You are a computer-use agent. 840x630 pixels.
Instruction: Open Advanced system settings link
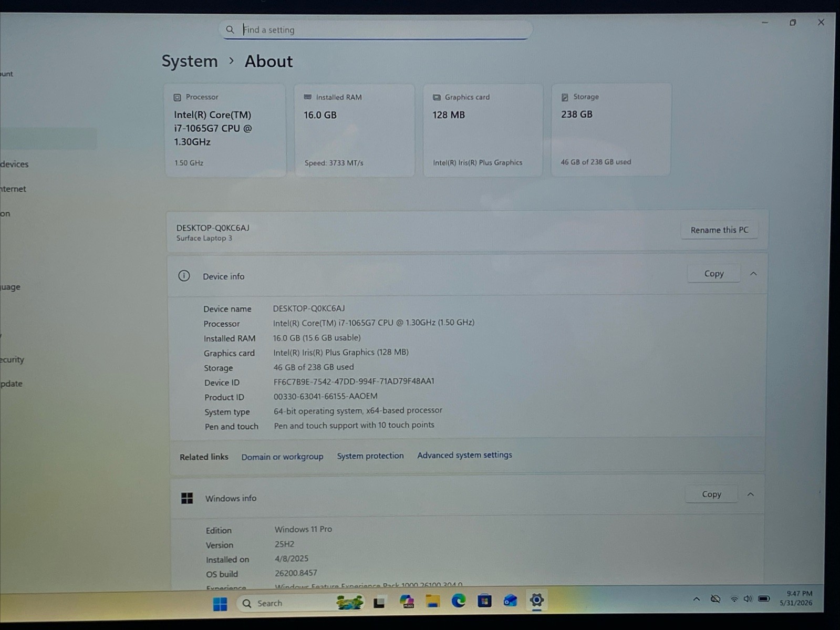[464, 455]
